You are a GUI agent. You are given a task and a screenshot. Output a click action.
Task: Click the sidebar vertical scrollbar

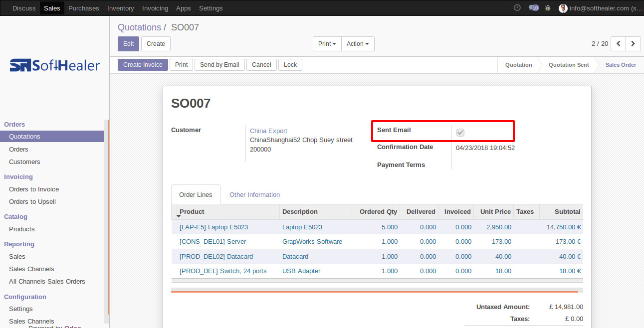pos(106,222)
